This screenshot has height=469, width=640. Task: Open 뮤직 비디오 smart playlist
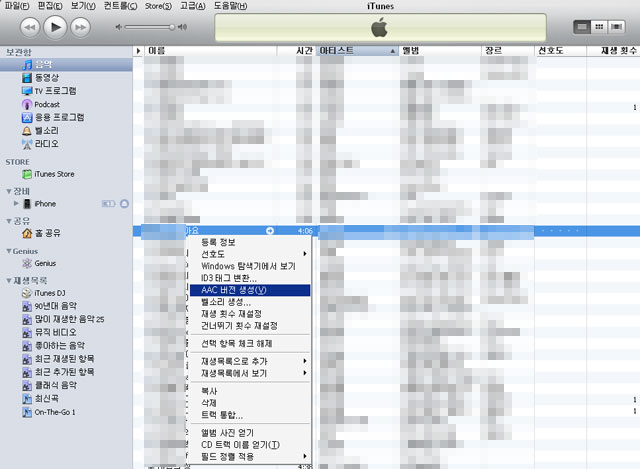pos(49,332)
